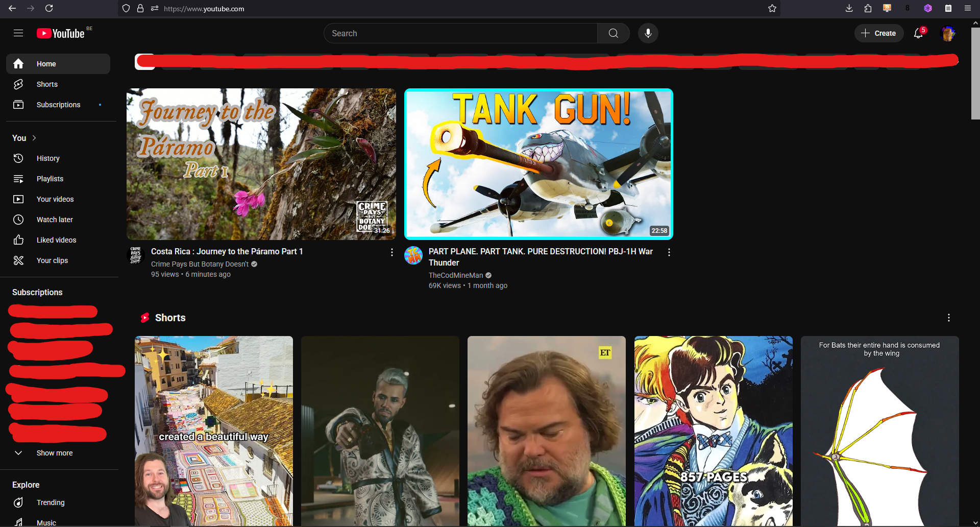The width and height of the screenshot is (980, 527).
Task: Click the Liked videos thumbs-up icon
Action: click(x=18, y=240)
